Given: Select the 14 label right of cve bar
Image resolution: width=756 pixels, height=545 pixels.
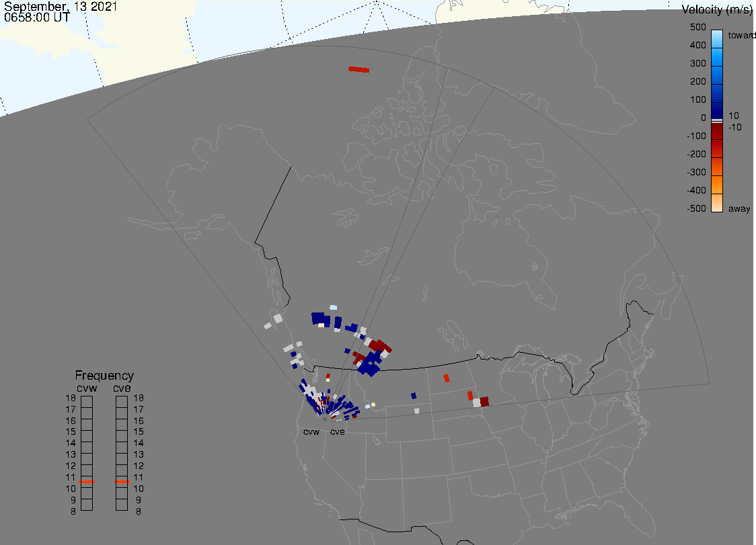Looking at the screenshot, I should coord(139,444).
